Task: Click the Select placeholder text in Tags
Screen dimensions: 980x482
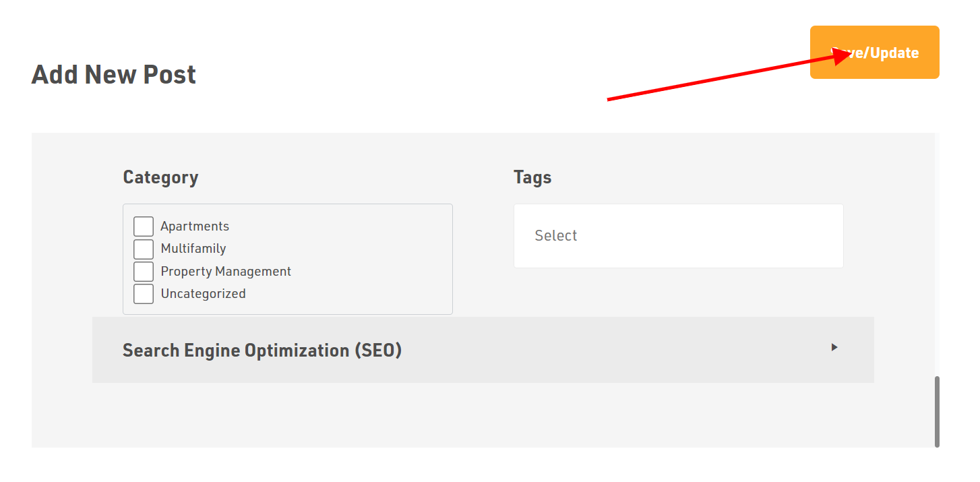Action: click(x=556, y=236)
